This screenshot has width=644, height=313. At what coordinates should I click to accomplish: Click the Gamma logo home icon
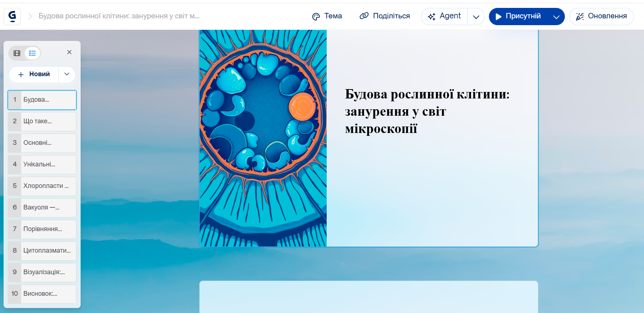point(12,16)
